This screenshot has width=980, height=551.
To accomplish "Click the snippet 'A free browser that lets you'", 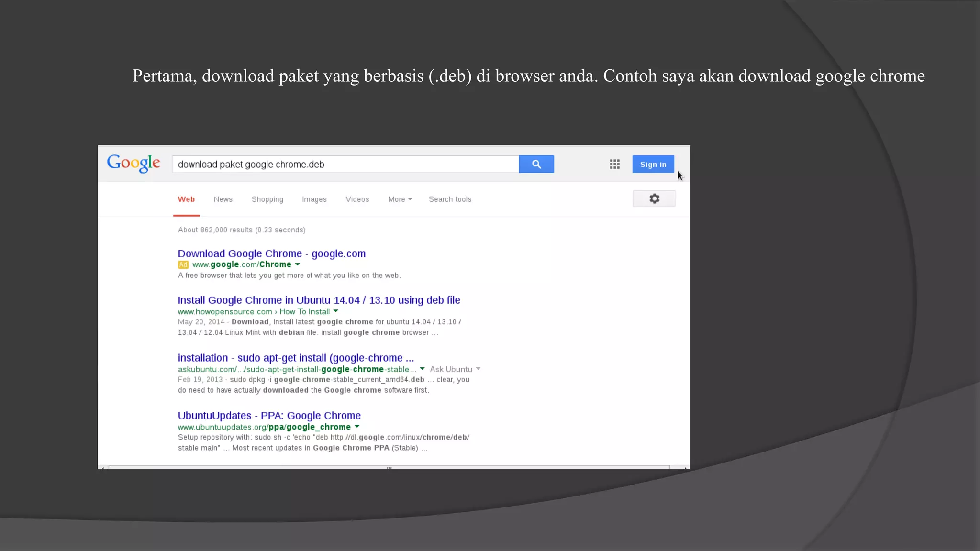I will [290, 275].
